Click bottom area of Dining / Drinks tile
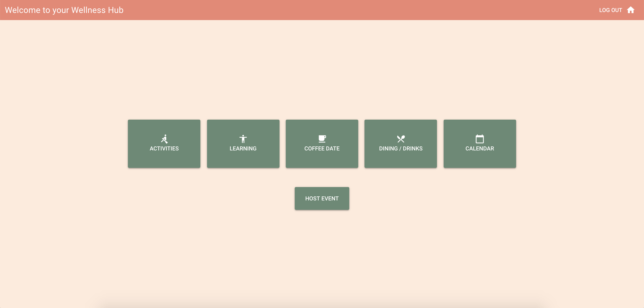This screenshot has height=308, width=644. coord(401,161)
